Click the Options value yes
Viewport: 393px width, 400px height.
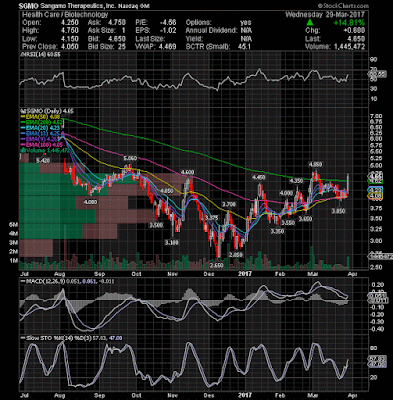tap(246, 22)
